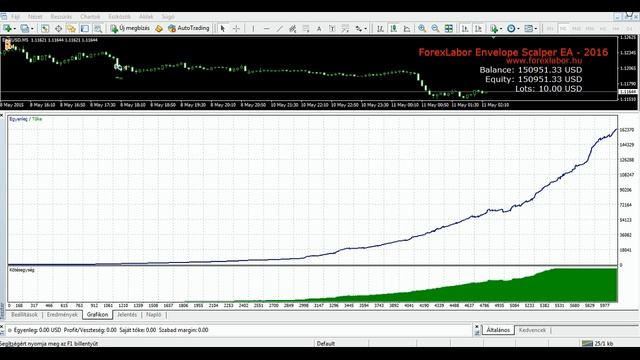Switch to the Beállítások tab

pyautogui.click(x=24, y=315)
